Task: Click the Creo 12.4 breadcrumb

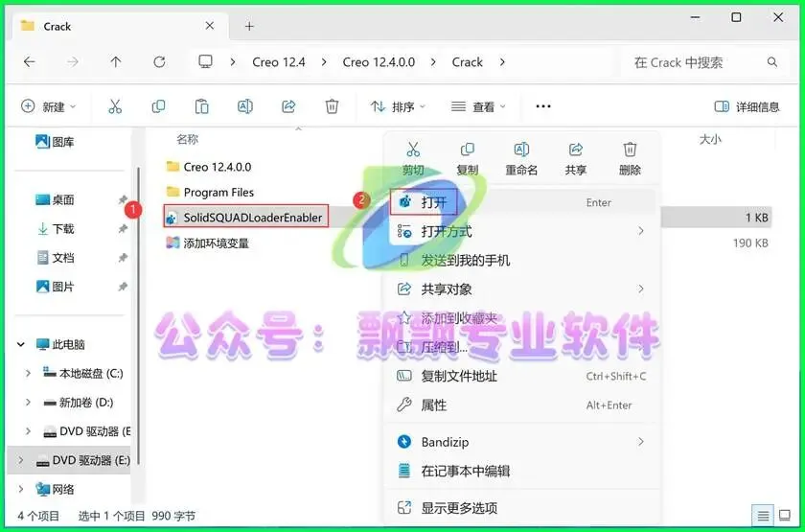Action: coord(279,62)
